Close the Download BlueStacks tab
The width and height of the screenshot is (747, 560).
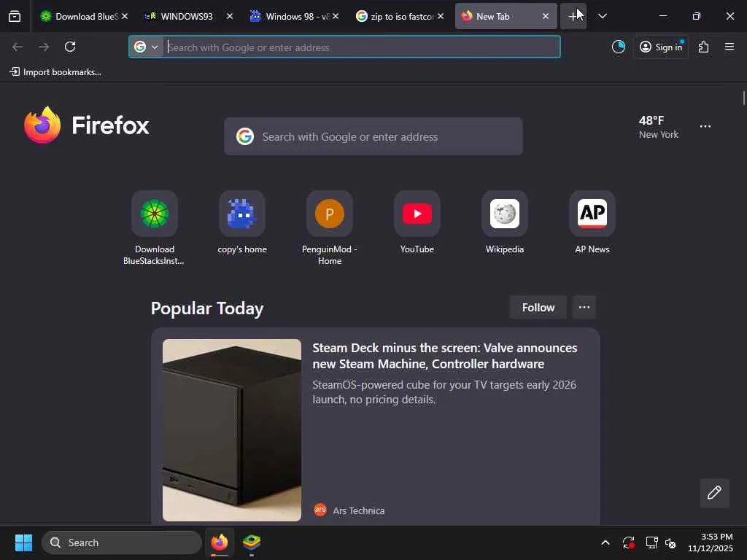tap(125, 16)
